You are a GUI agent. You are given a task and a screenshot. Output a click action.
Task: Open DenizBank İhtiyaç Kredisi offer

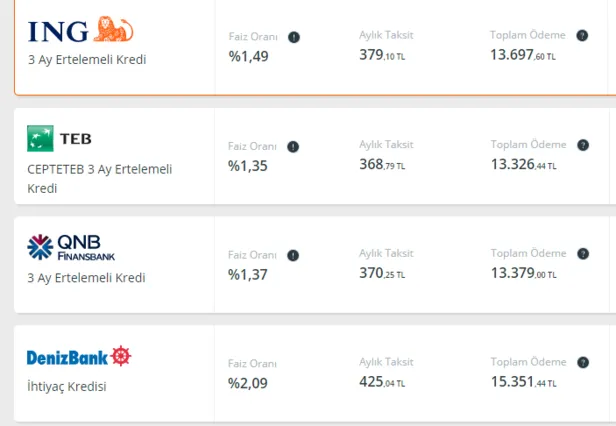point(67,386)
